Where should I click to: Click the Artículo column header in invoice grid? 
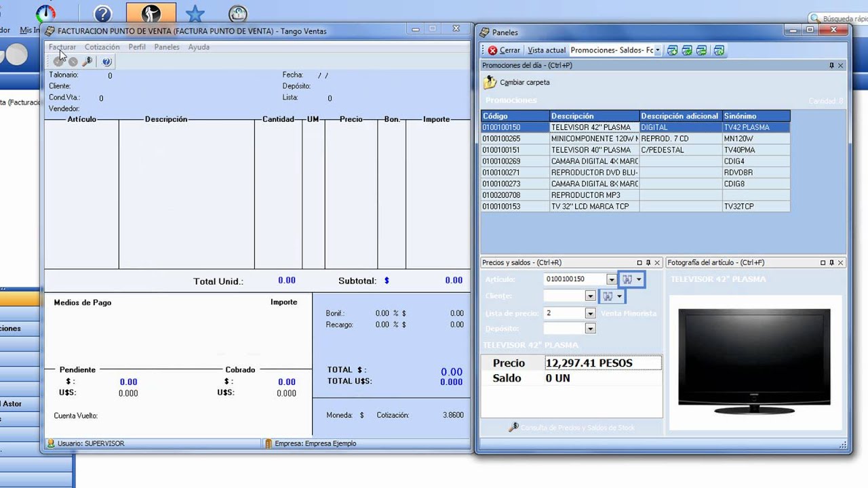(82, 119)
